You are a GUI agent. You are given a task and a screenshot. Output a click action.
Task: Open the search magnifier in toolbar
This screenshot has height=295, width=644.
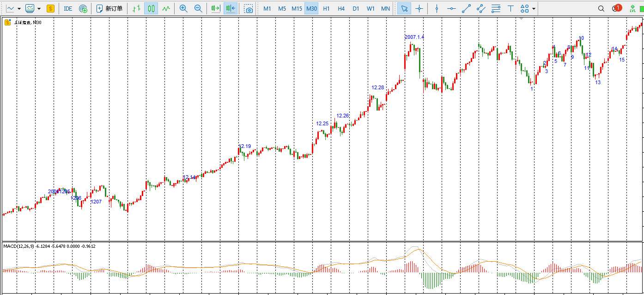(x=601, y=8)
